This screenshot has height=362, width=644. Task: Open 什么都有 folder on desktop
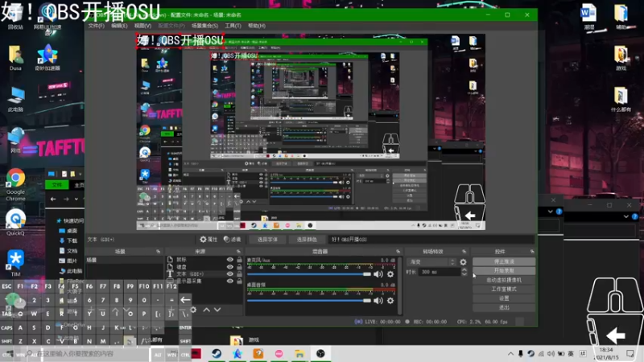tap(621, 99)
